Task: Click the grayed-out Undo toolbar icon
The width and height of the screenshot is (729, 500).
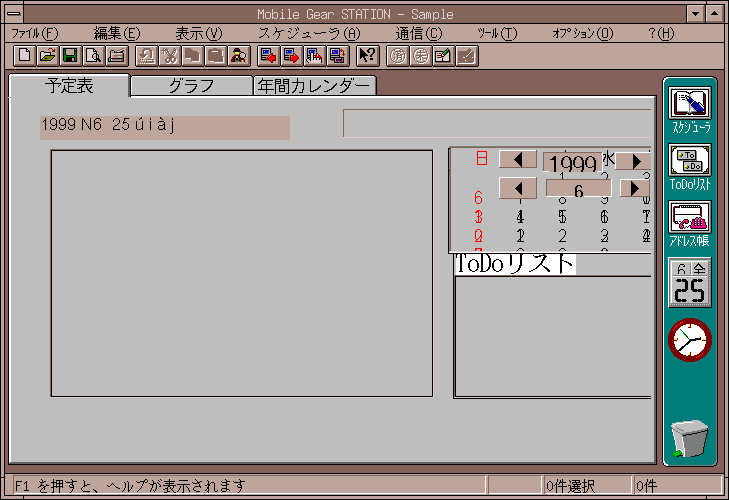Action: tap(146, 56)
